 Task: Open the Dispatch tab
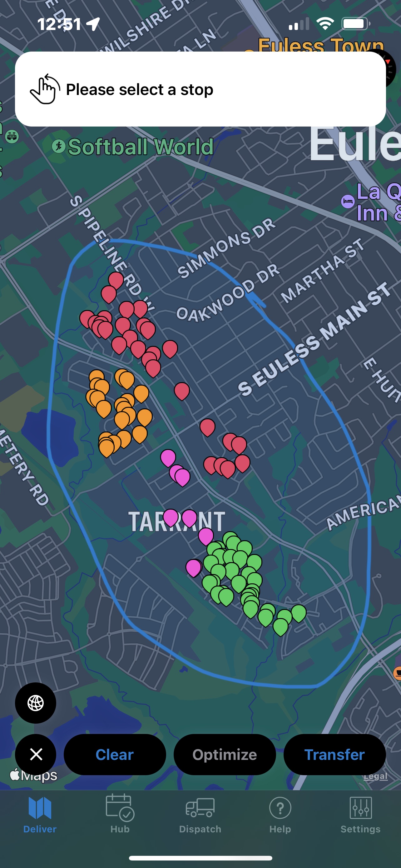tap(200, 813)
